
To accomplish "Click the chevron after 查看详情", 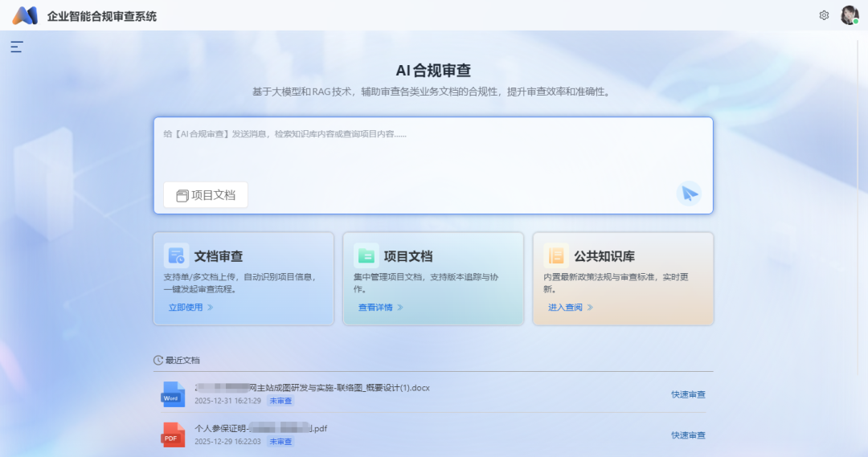I will pyautogui.click(x=400, y=307).
